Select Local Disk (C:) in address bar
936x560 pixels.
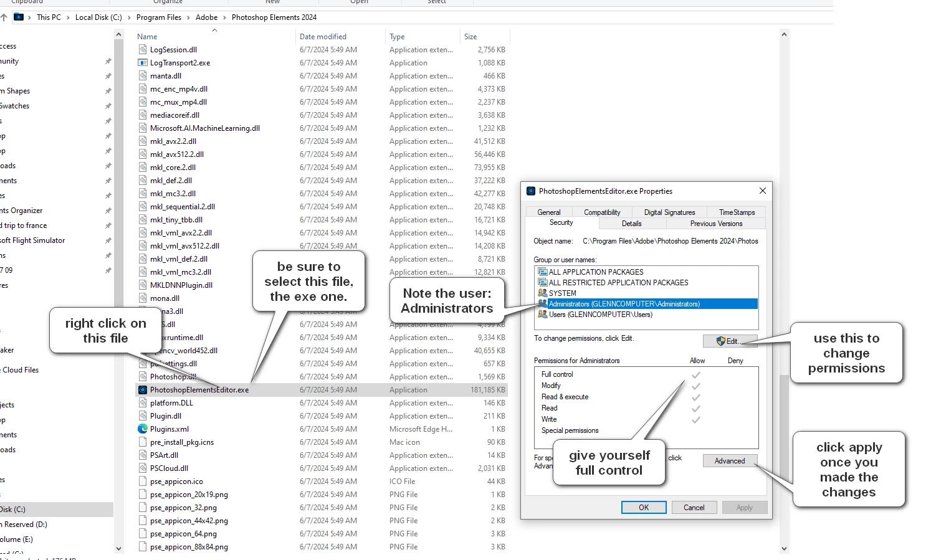pyautogui.click(x=98, y=17)
